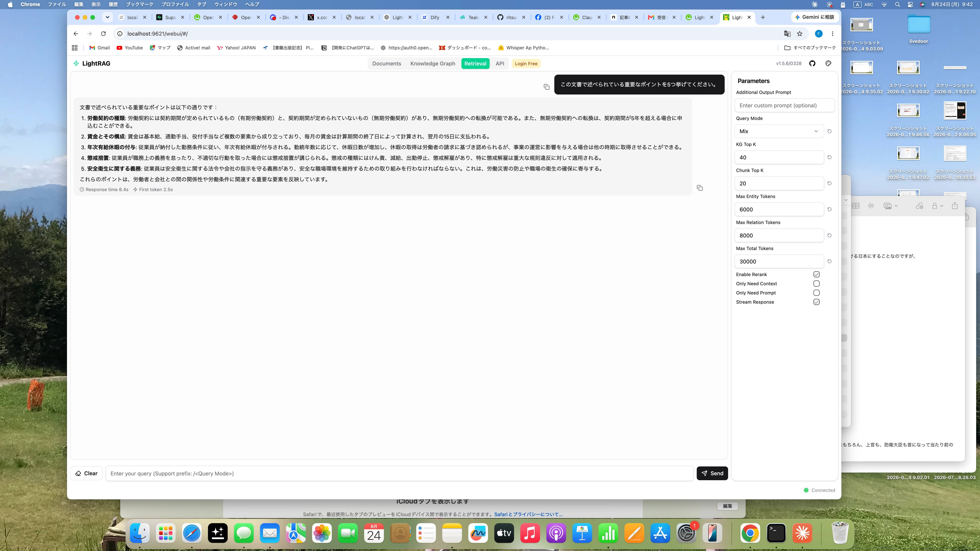Open the LightRAG GitHub repository icon
980x551 pixels.
(x=812, y=64)
